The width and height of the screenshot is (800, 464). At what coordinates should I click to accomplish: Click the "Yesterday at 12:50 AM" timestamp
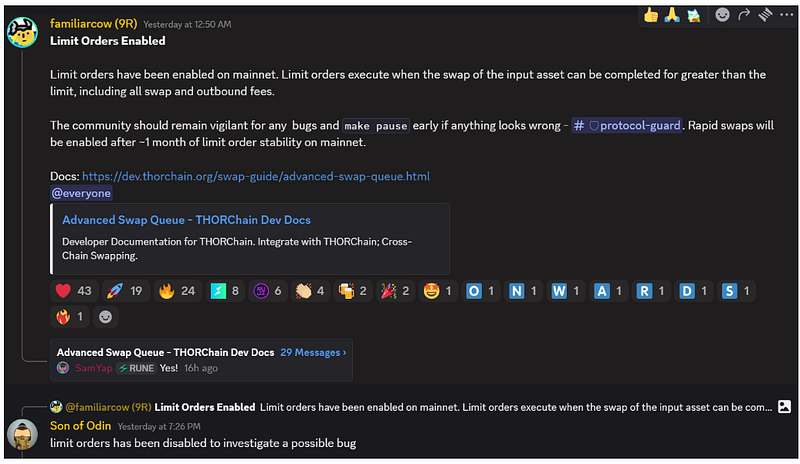tap(187, 25)
